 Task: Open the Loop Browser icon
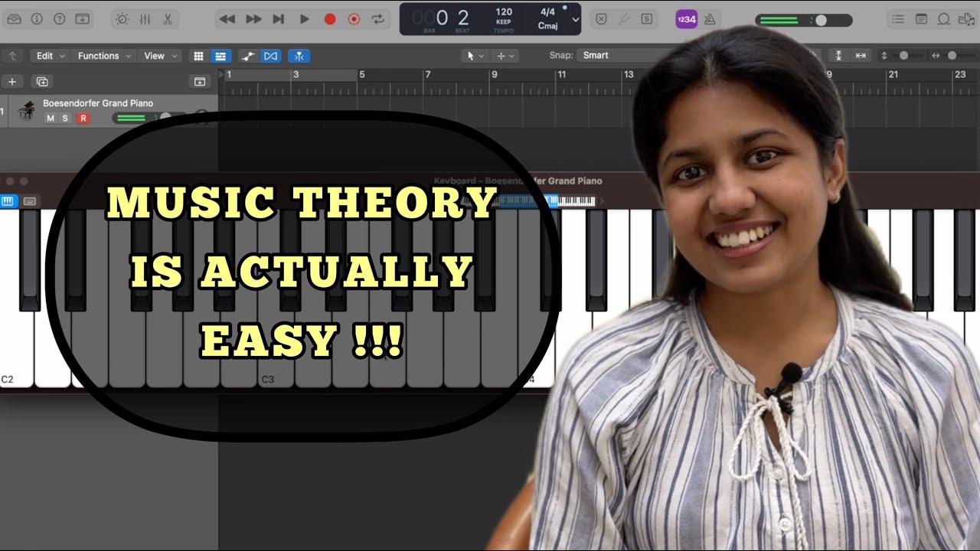944,19
